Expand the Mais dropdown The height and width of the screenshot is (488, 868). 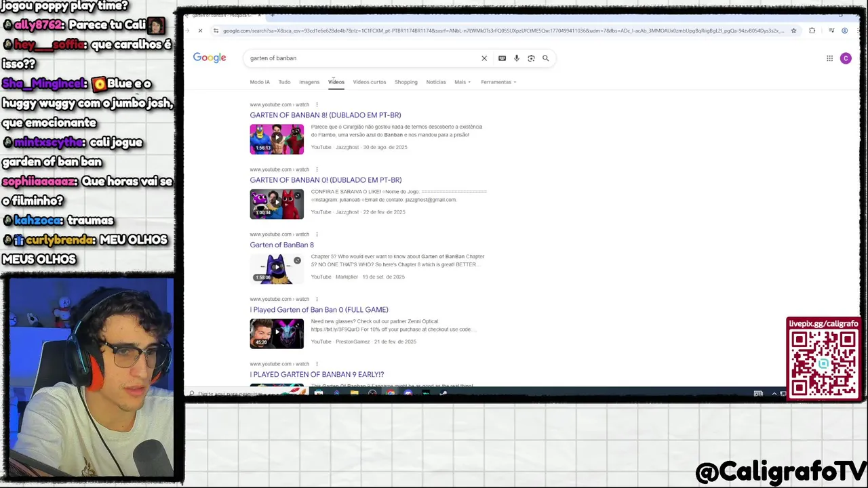pos(462,82)
